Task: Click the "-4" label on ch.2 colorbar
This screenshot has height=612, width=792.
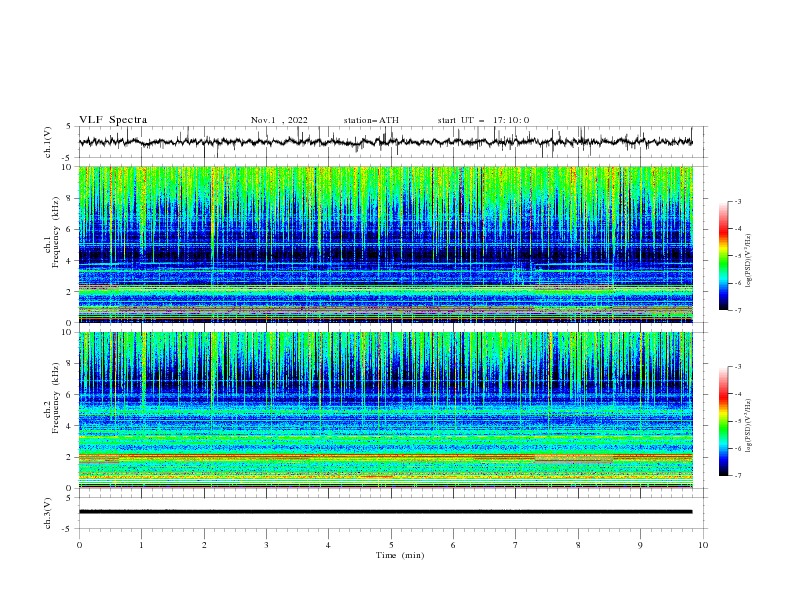Action: pyautogui.click(x=737, y=394)
